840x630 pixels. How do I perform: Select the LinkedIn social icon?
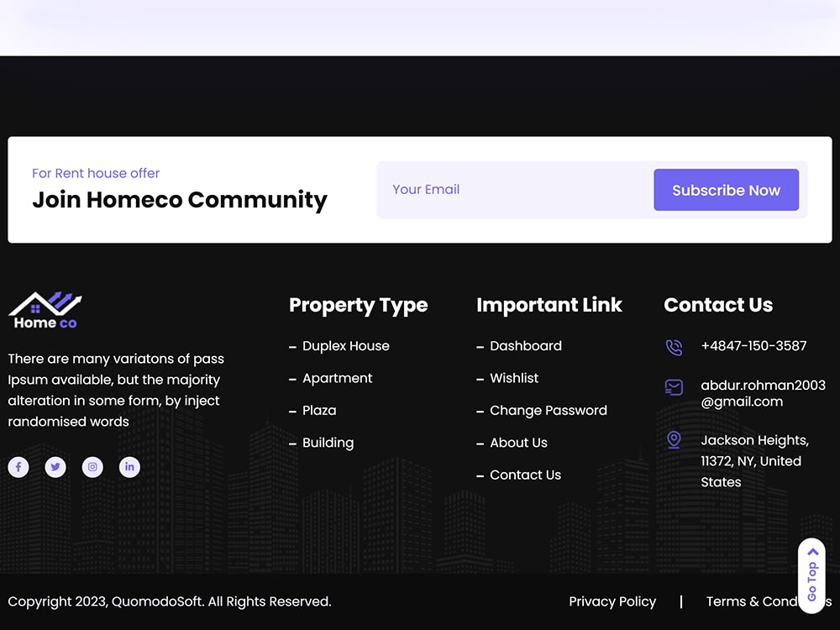coord(129,467)
